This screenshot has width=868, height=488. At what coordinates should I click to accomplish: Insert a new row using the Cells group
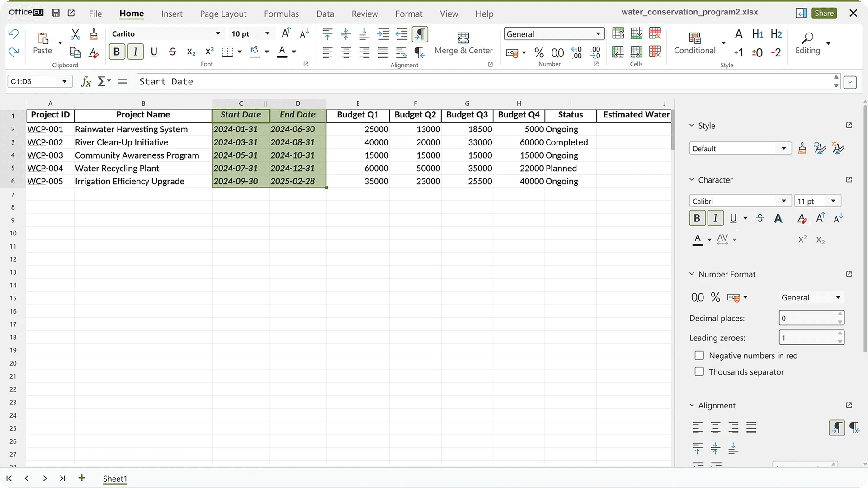pyautogui.click(x=618, y=33)
